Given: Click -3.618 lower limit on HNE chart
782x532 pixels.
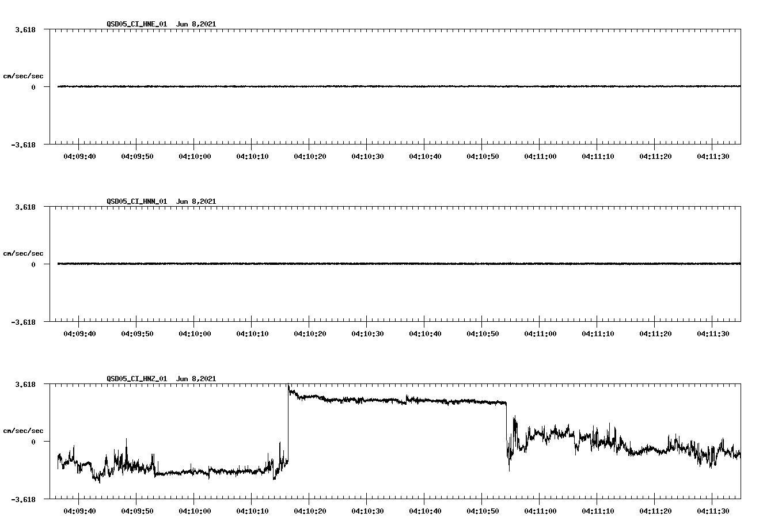Looking at the screenshot, I should point(24,145).
